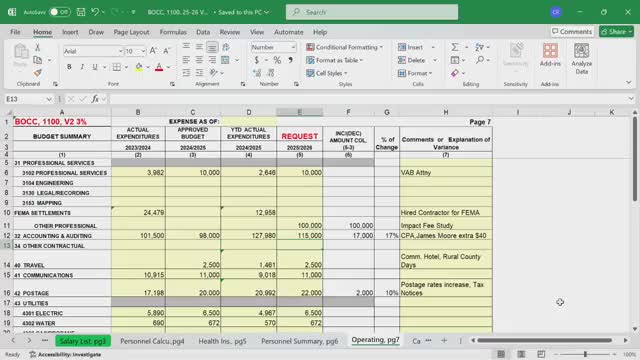Click the Insert Function fx icon
The image size is (640, 360).
95,99
